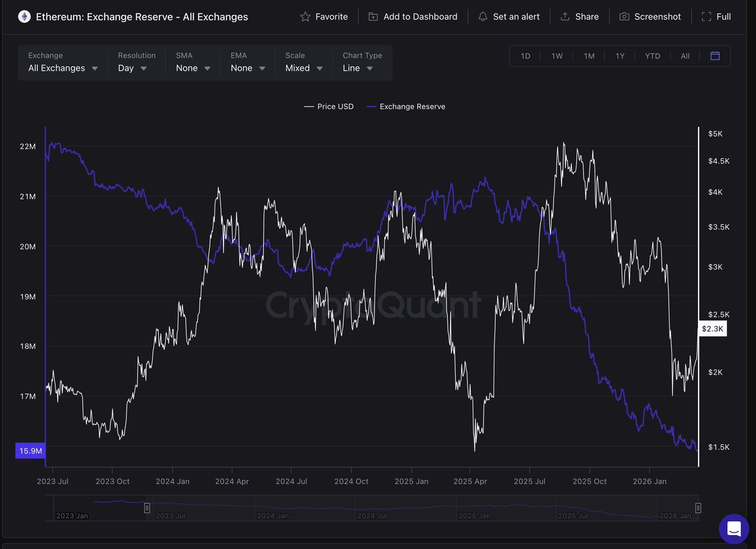Click the 22M left axis label
Viewport: 756px width, 549px height.
(28, 146)
